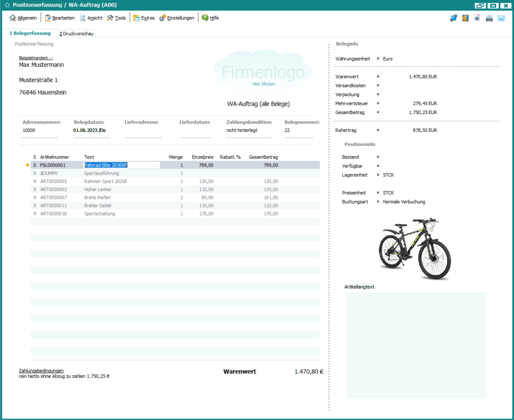The width and height of the screenshot is (514, 420).
Task: Send the Beleg via the email envelope icon
Action: [501, 18]
